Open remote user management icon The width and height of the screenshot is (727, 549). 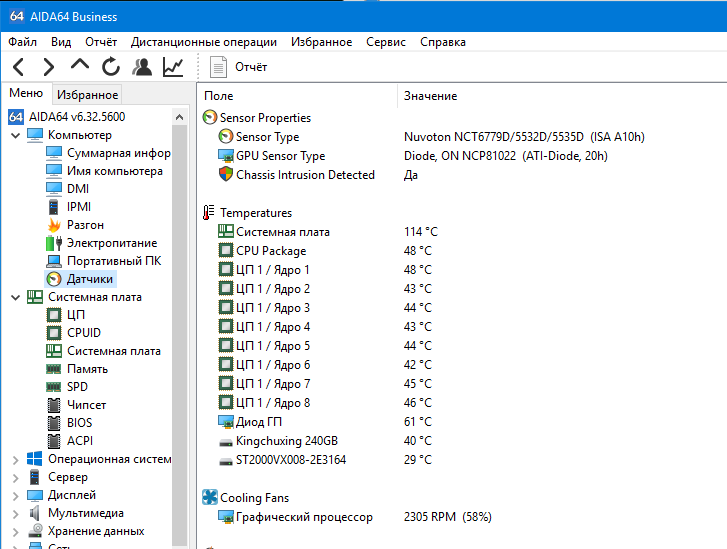[142, 67]
